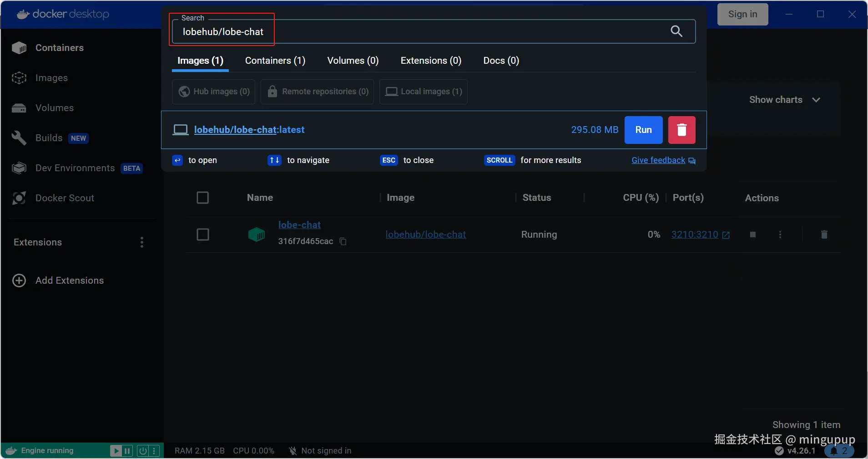868x459 pixels.
Task: Open the Builds section in the sidebar
Action: coord(49,138)
